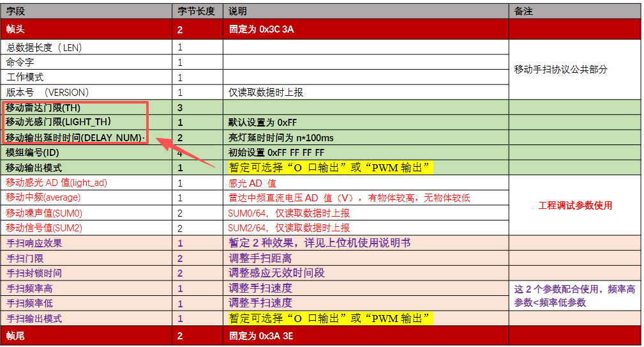
Task: Click the 总数据长度（LEN) cell
Action: [86, 47]
